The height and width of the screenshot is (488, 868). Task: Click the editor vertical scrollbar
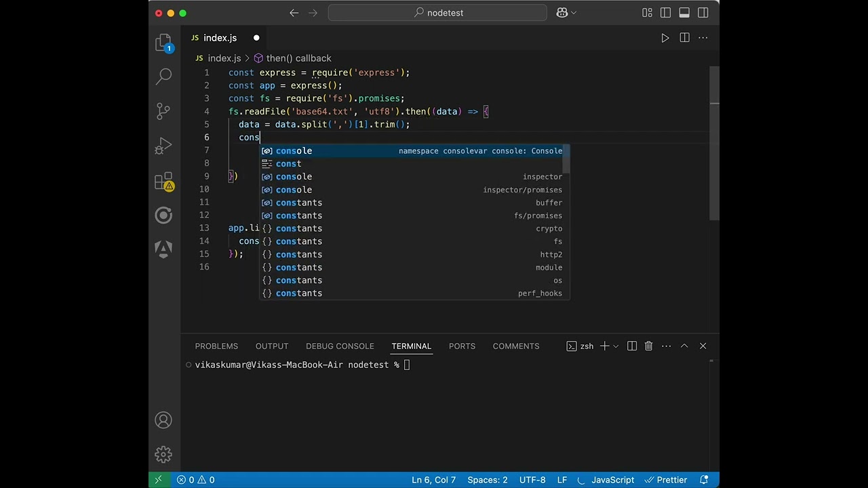coord(714,142)
